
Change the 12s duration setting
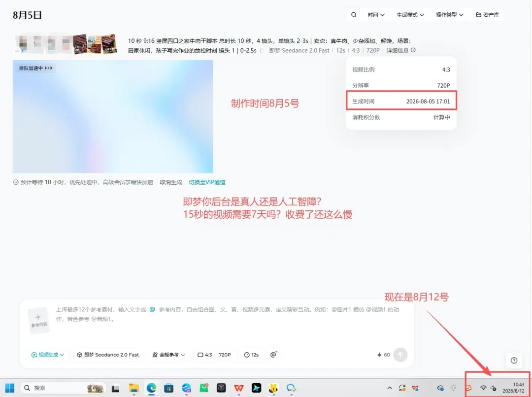pyautogui.click(x=251, y=355)
